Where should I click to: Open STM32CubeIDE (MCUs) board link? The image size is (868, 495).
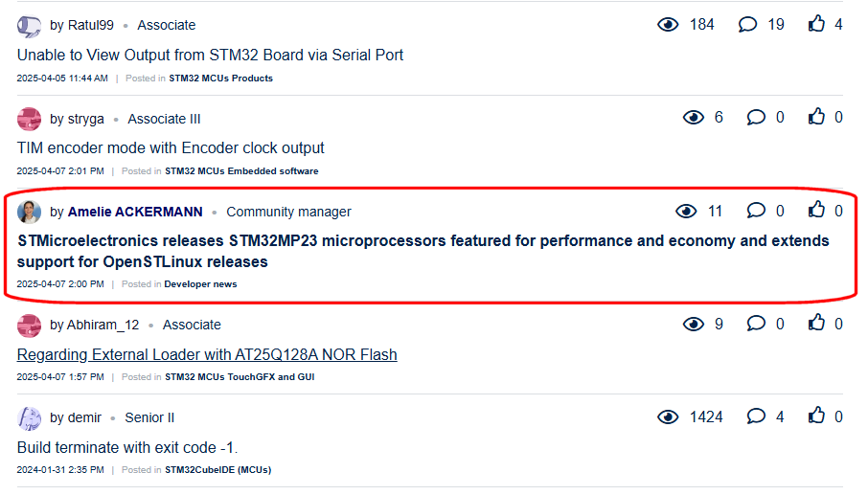point(217,470)
